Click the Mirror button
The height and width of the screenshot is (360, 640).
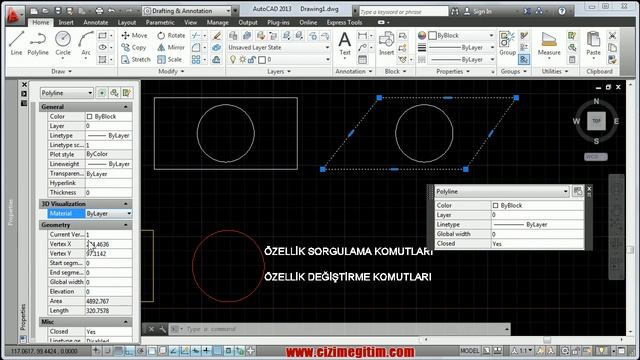click(x=171, y=47)
